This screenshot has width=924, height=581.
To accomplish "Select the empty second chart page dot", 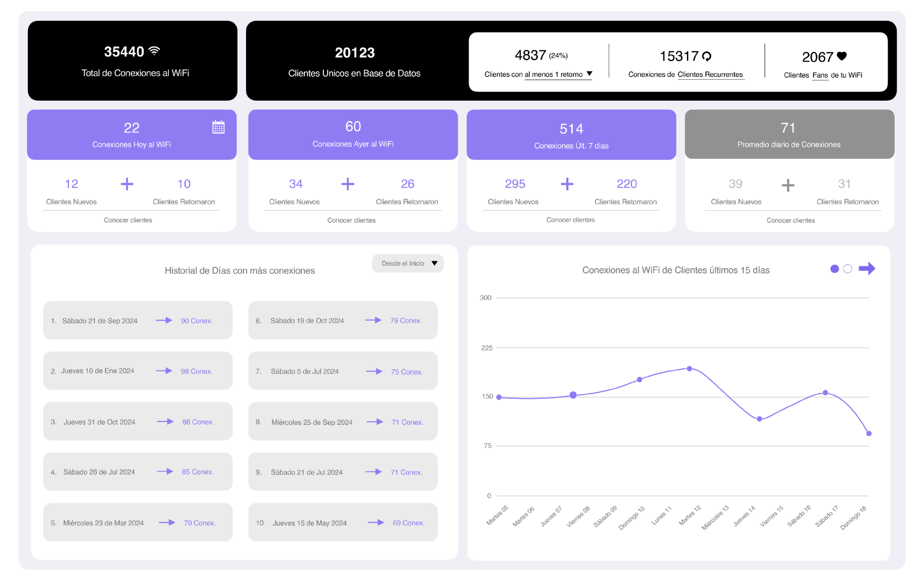I will (x=847, y=269).
